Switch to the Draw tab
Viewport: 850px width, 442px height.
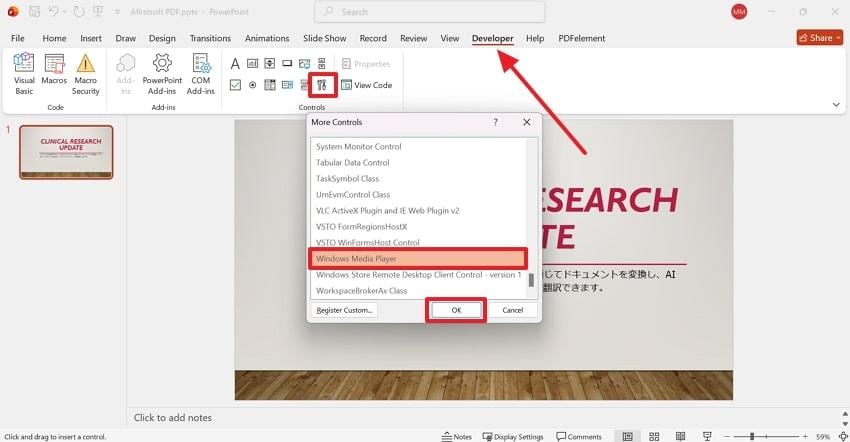(125, 38)
